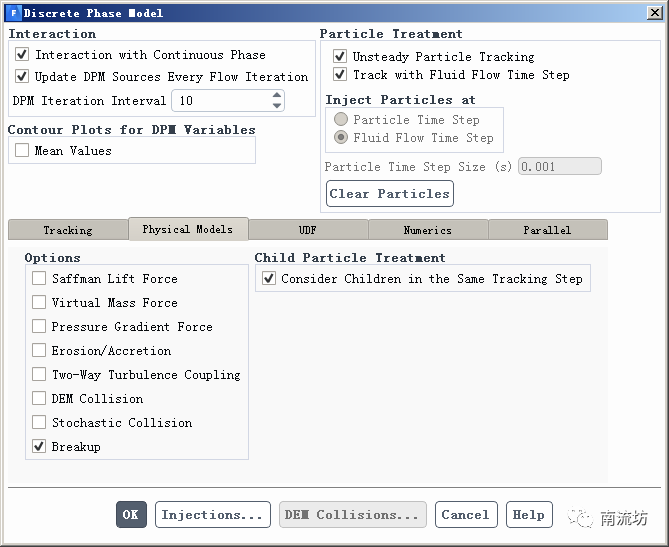
Task: Enable Saffman Lift Force option
Action: click(x=39, y=279)
